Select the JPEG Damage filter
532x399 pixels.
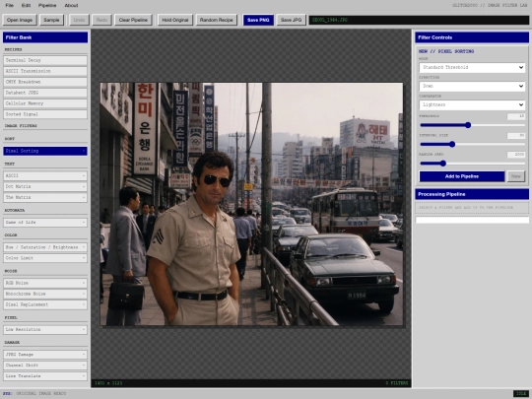point(45,355)
